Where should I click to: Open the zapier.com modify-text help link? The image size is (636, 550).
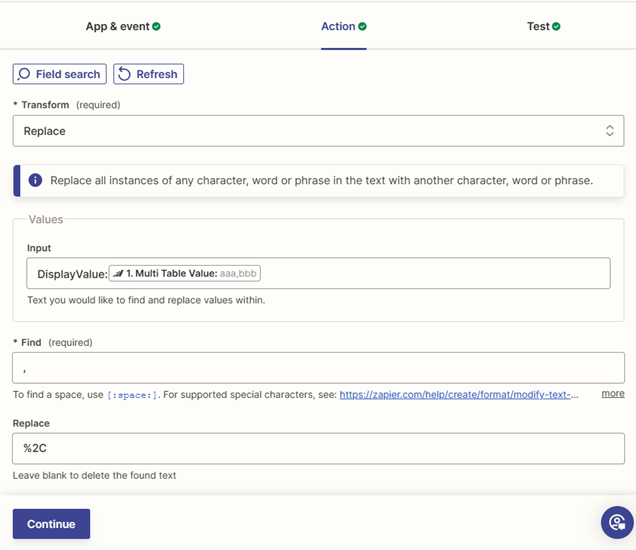459,395
